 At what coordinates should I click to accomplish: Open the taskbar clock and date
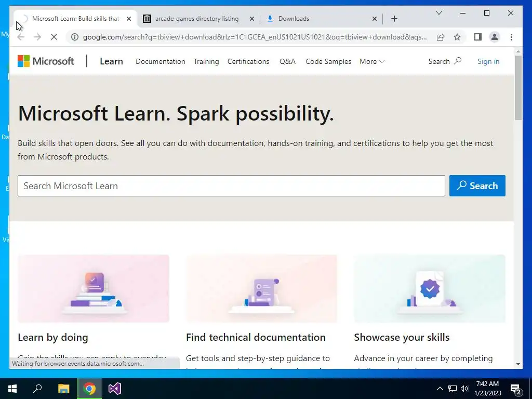pyautogui.click(x=487, y=389)
